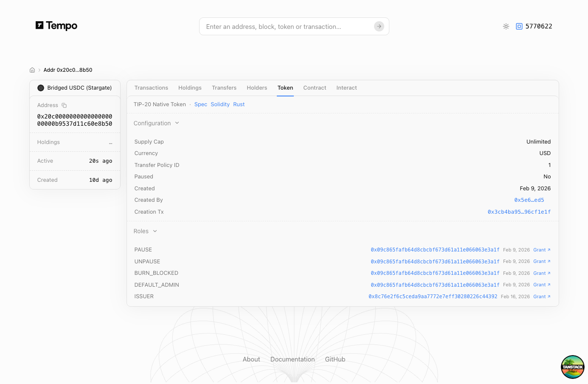The width and height of the screenshot is (588, 384).
Task: Click the Tempo logo
Action: 56,26
